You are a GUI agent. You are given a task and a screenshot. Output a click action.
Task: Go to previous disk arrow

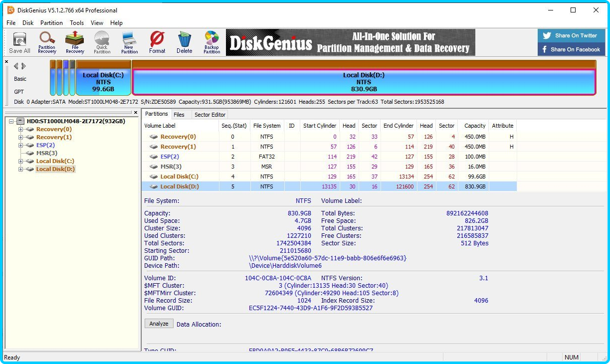point(16,66)
